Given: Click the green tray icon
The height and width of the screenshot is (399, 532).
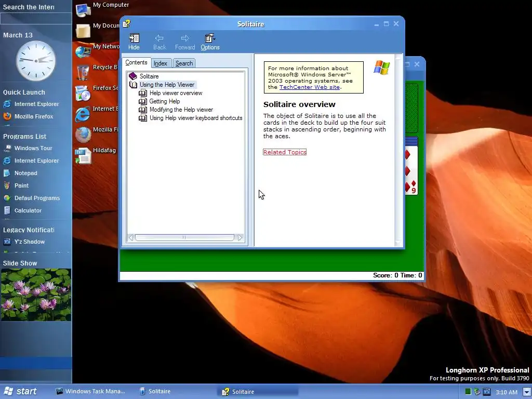Looking at the screenshot, I should 468,392.
